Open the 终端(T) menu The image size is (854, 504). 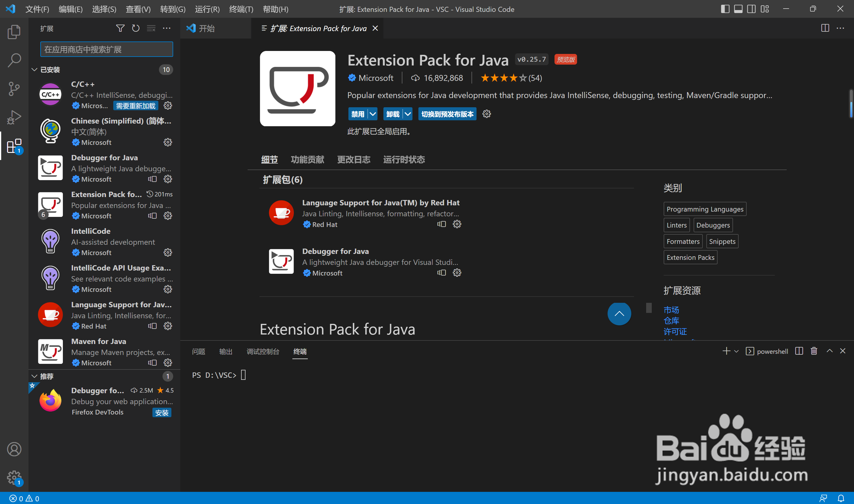click(241, 9)
